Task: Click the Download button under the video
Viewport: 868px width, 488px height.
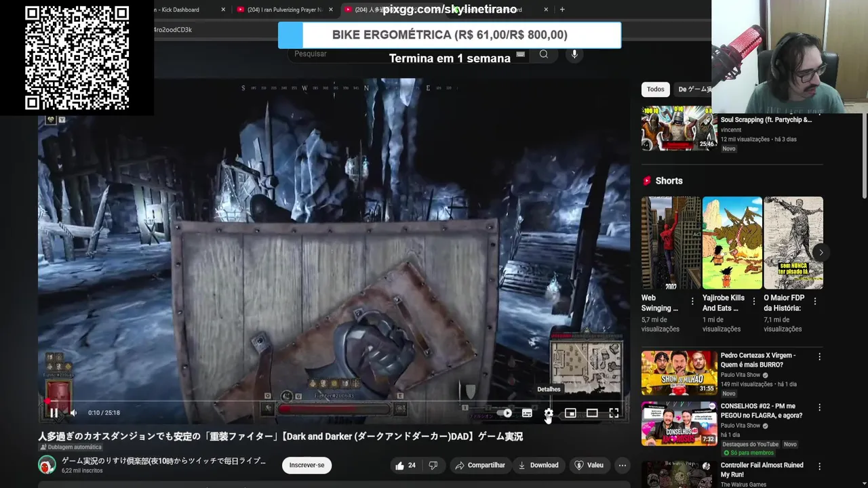Action: click(x=538, y=465)
